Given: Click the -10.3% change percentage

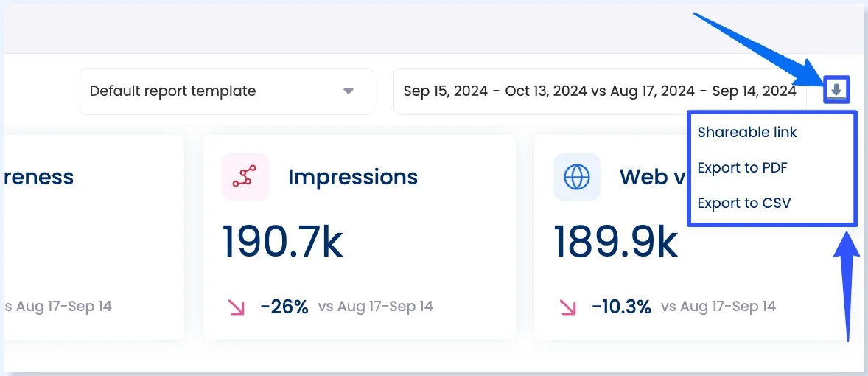Looking at the screenshot, I should point(622,307).
